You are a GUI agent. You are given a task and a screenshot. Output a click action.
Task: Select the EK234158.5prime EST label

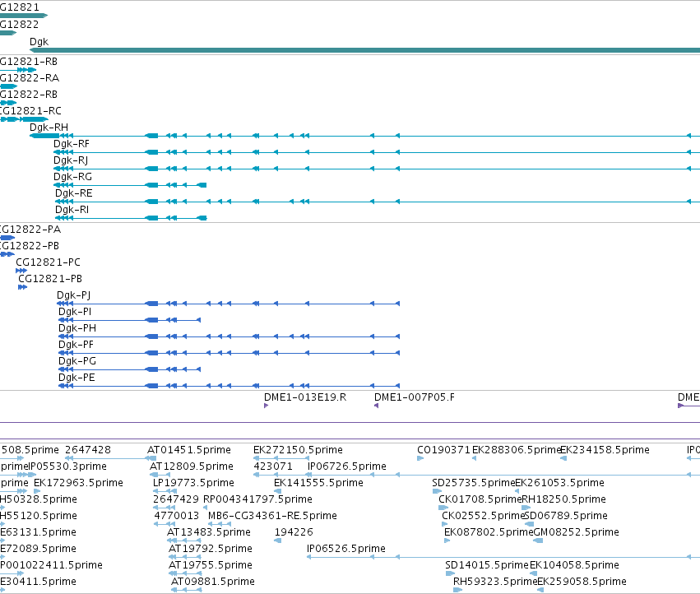pos(605,450)
